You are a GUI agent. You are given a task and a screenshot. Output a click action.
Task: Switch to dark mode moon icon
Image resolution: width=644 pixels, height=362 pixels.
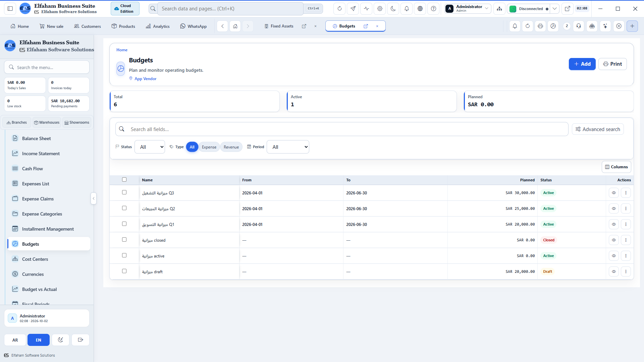(x=393, y=9)
